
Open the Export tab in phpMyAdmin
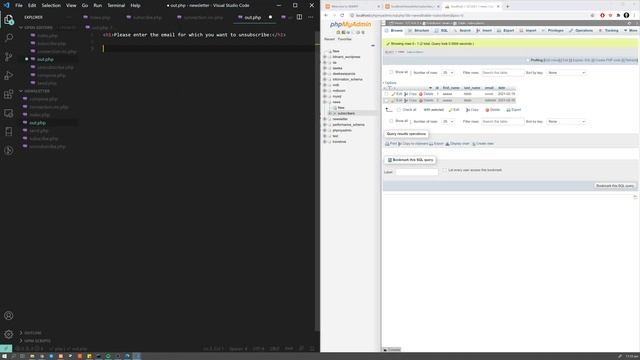[506, 31]
